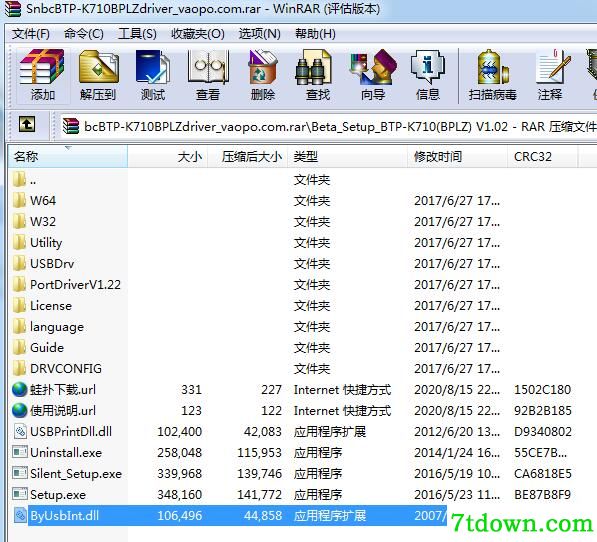This screenshot has height=542, width=597.
Task: Select the USBPrintDll.dll file name
Action: [x=71, y=431]
